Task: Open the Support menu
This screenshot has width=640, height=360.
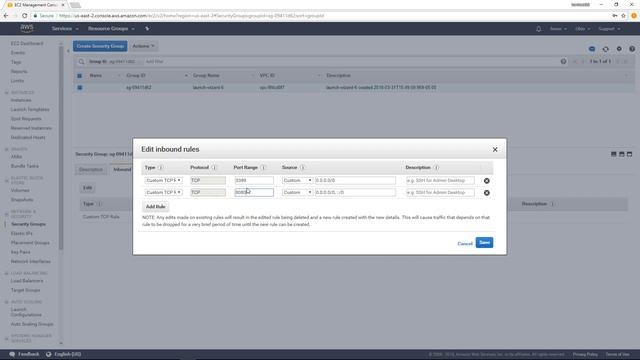Action: pyautogui.click(x=609, y=29)
